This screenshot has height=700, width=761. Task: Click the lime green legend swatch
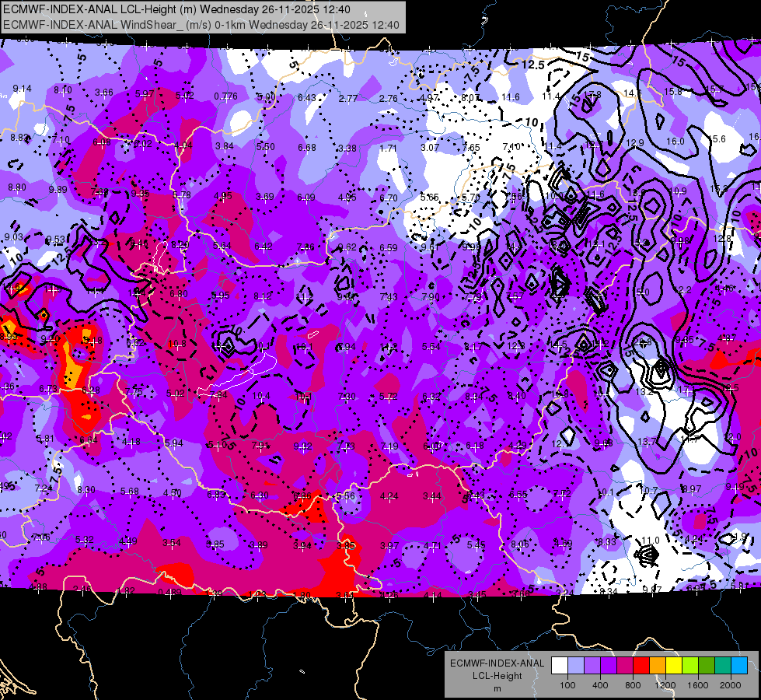[x=690, y=666]
